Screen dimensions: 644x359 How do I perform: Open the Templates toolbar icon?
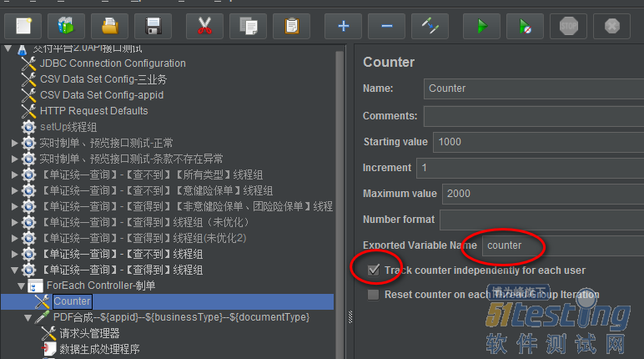[66, 27]
